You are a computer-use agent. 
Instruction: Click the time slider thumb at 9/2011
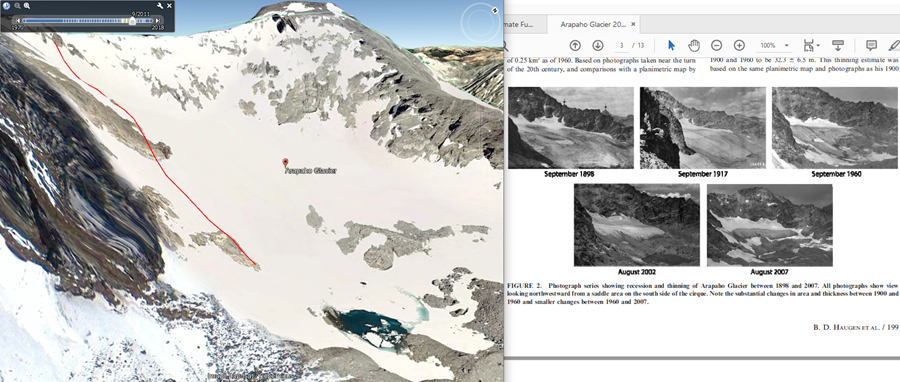pyautogui.click(x=133, y=21)
